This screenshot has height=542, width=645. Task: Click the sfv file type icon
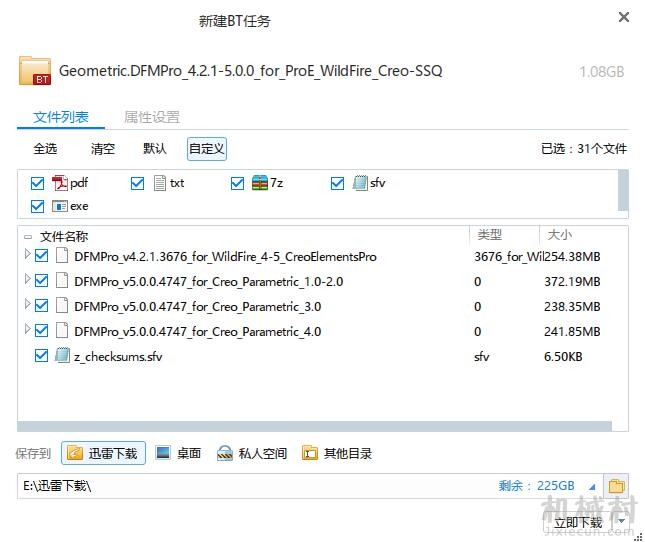coord(360,183)
